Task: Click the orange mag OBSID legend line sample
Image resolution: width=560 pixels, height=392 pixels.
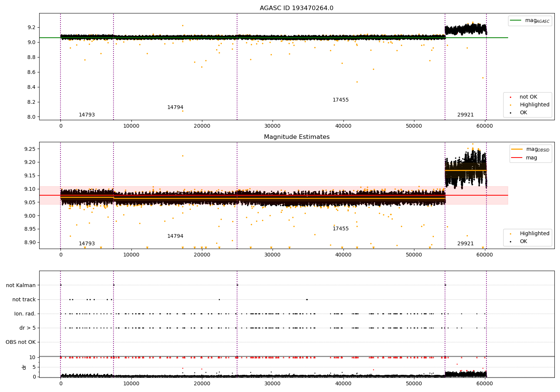Action: click(517, 149)
